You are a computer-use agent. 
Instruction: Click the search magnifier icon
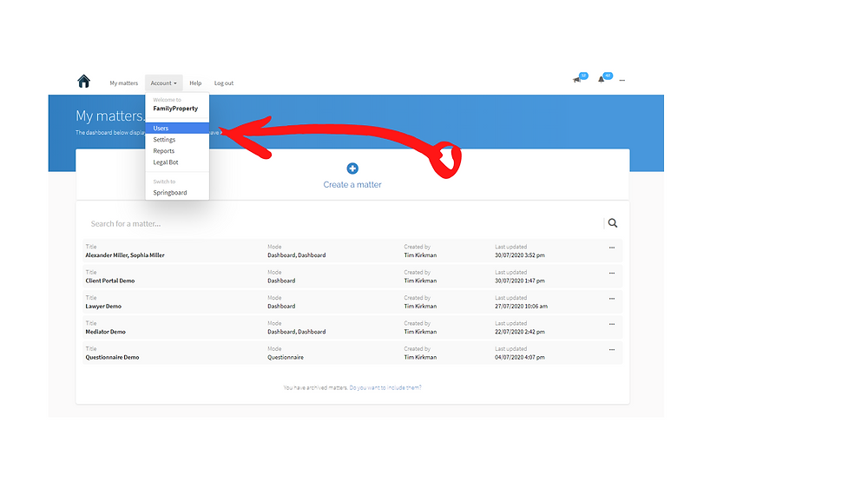(x=613, y=223)
